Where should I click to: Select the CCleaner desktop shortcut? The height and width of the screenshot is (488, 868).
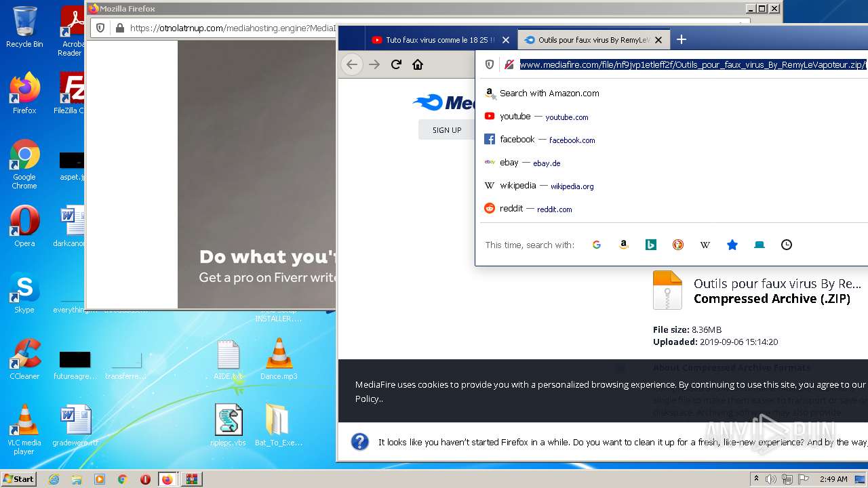click(x=24, y=359)
